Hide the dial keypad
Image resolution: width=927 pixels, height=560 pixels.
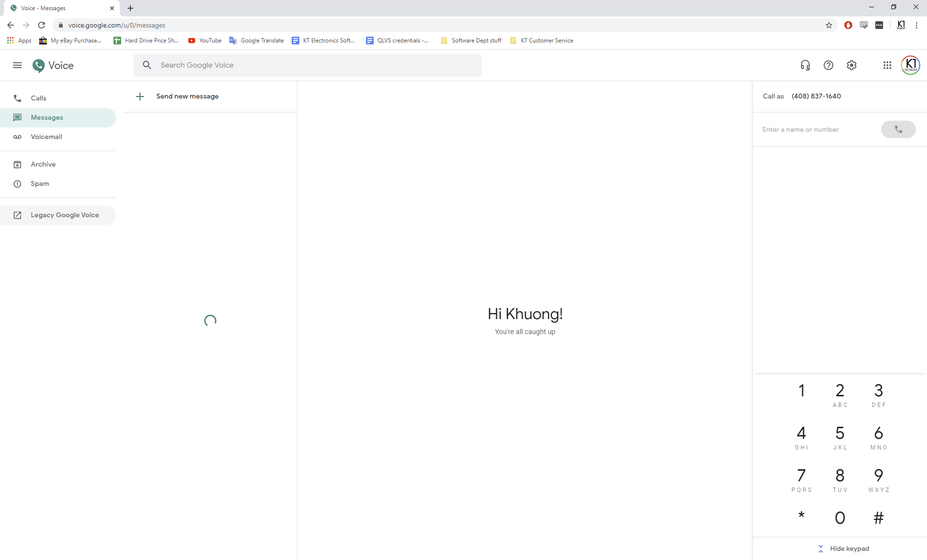click(x=843, y=548)
